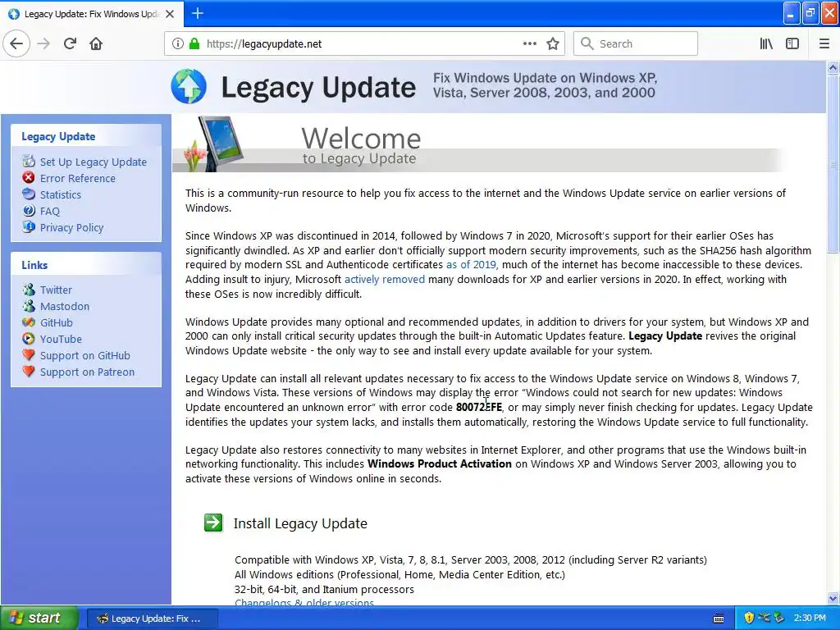Click the green Install Legacy Update arrow

pos(213,523)
